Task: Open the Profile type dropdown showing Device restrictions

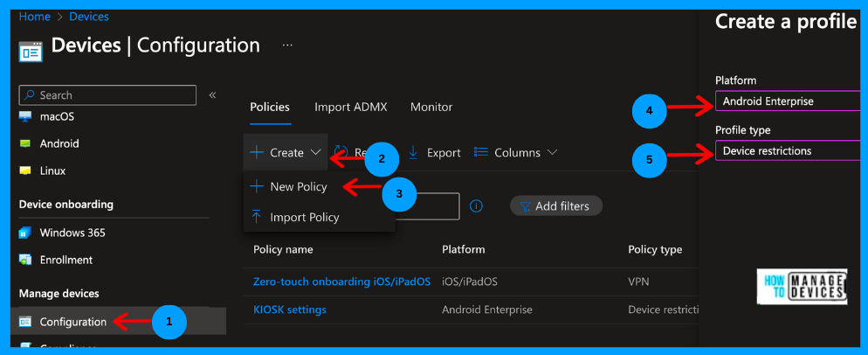Action: [787, 151]
